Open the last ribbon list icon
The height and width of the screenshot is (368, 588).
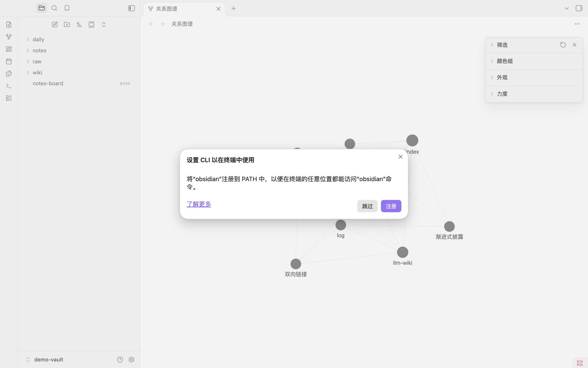(x=9, y=98)
